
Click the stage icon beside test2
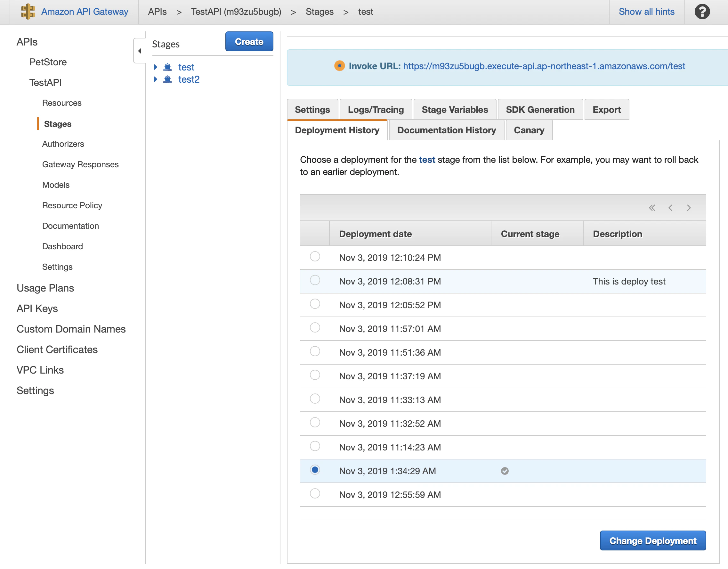[168, 79]
